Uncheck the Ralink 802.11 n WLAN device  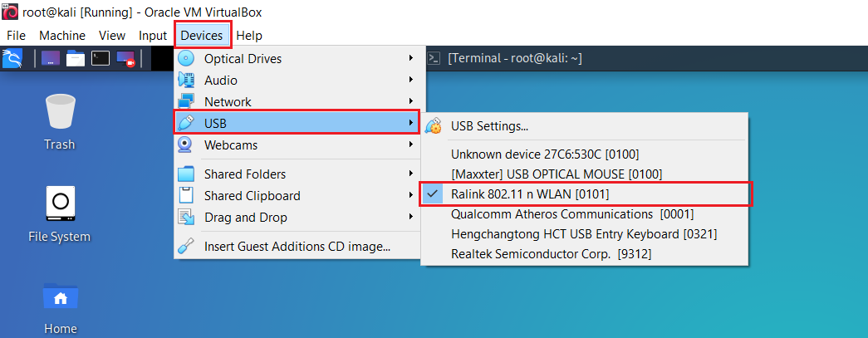532,193
